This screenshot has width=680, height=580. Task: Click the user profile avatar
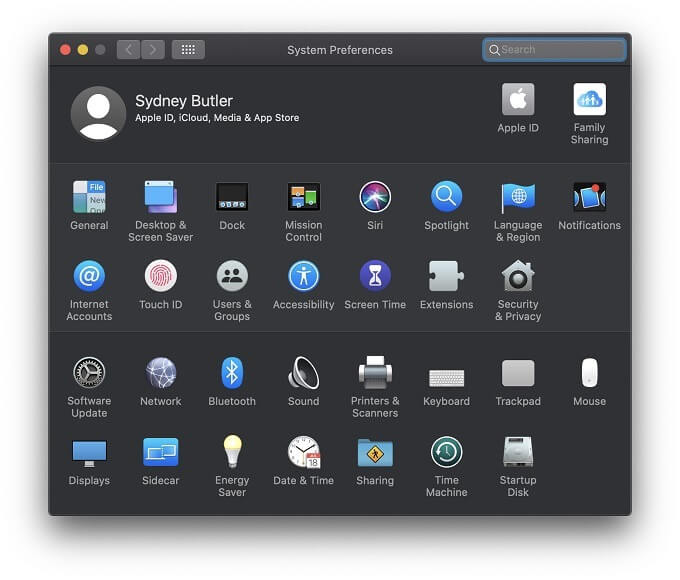[98, 114]
